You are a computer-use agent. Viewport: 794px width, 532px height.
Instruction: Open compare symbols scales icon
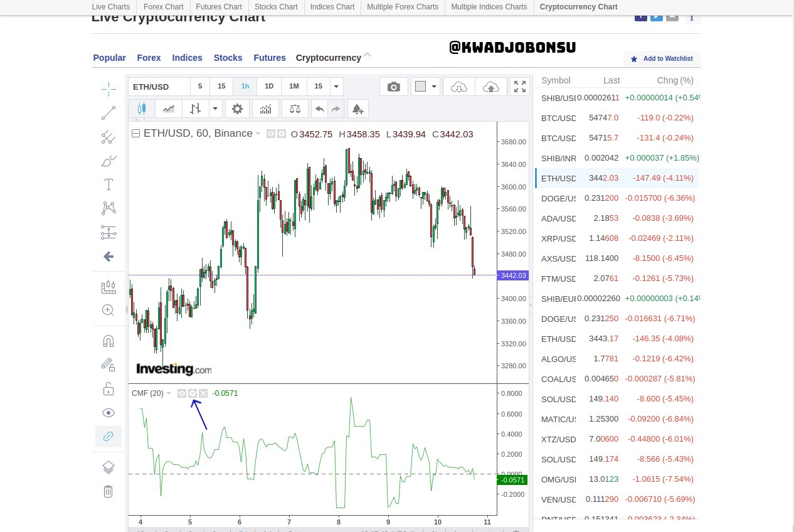point(295,109)
